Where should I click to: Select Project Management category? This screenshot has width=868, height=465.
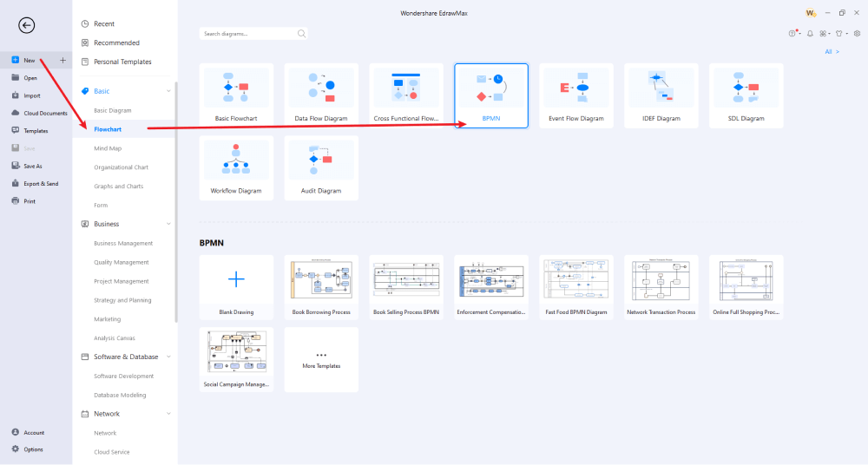coord(122,281)
